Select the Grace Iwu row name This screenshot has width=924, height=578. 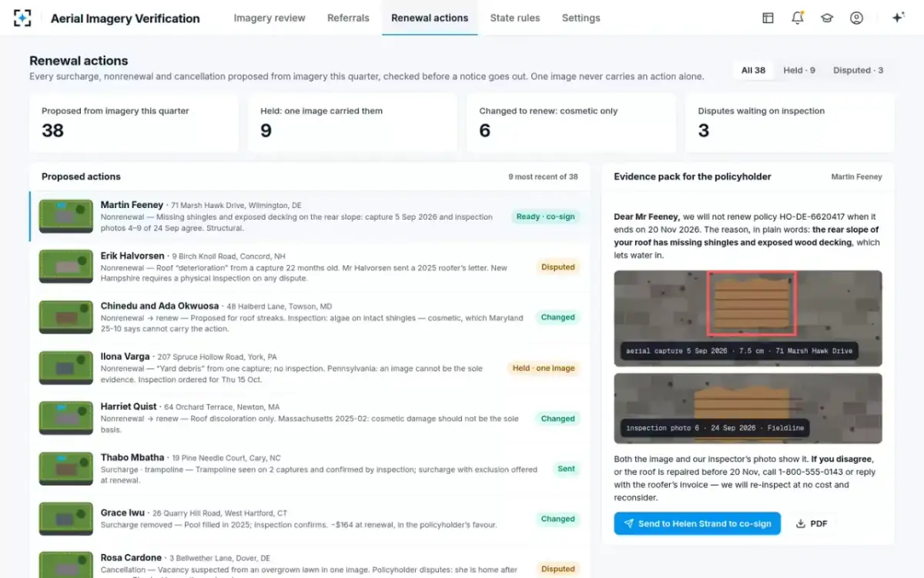click(x=124, y=512)
